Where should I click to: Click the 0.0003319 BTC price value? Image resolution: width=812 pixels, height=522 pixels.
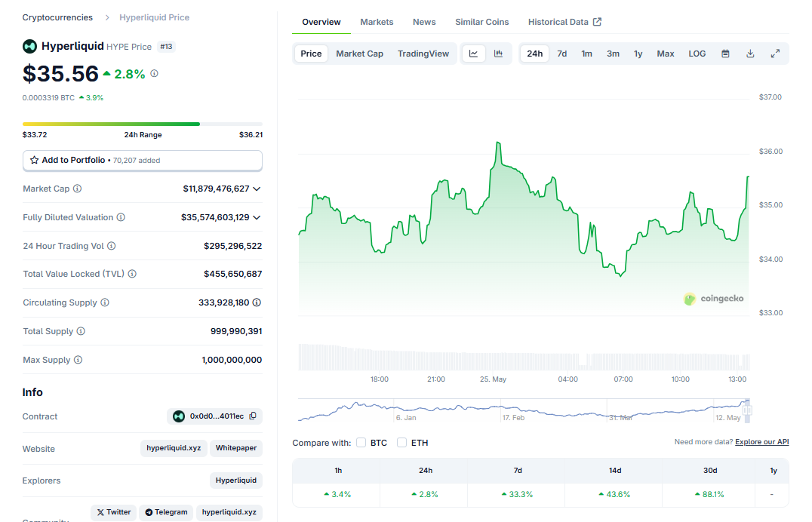pyautogui.click(x=48, y=97)
